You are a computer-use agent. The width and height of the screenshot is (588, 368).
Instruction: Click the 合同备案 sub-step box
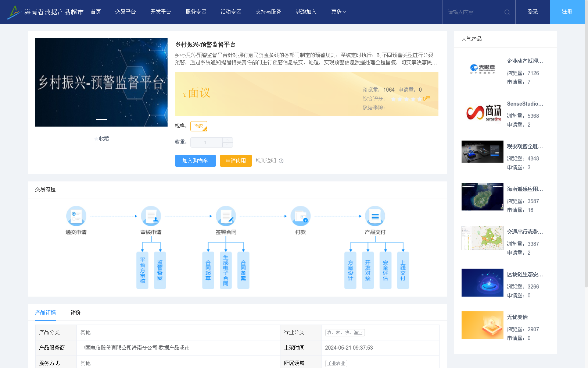pos(243,270)
